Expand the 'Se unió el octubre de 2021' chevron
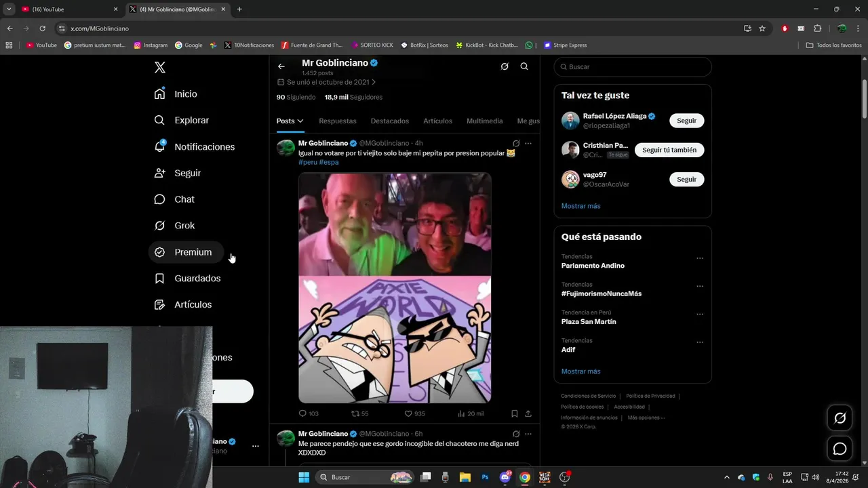Image resolution: width=868 pixels, height=488 pixels. (x=373, y=82)
